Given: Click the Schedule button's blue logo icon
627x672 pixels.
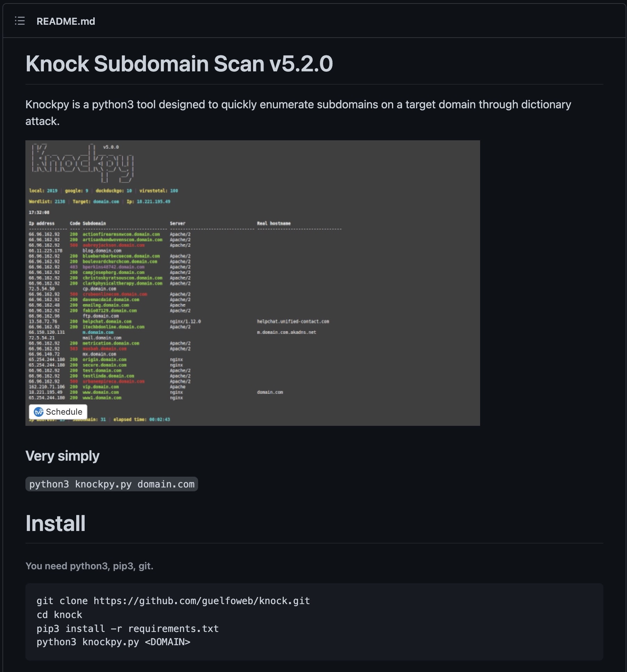Looking at the screenshot, I should tap(39, 412).
